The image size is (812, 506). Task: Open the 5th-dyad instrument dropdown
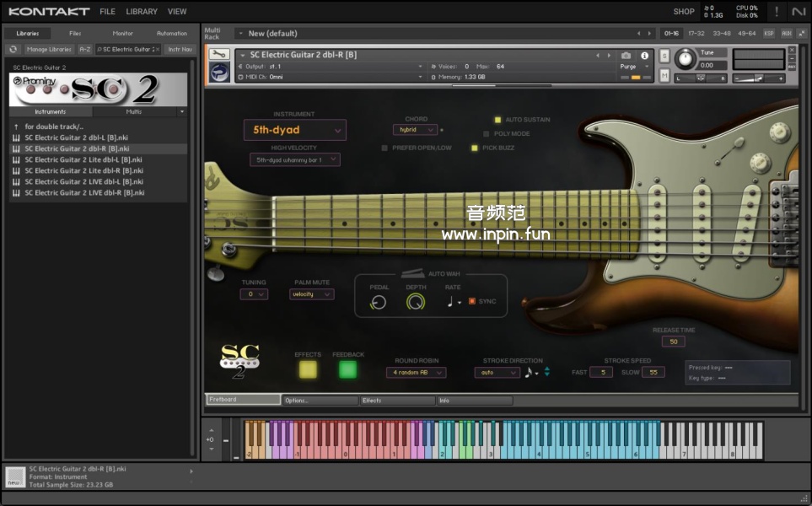(294, 130)
